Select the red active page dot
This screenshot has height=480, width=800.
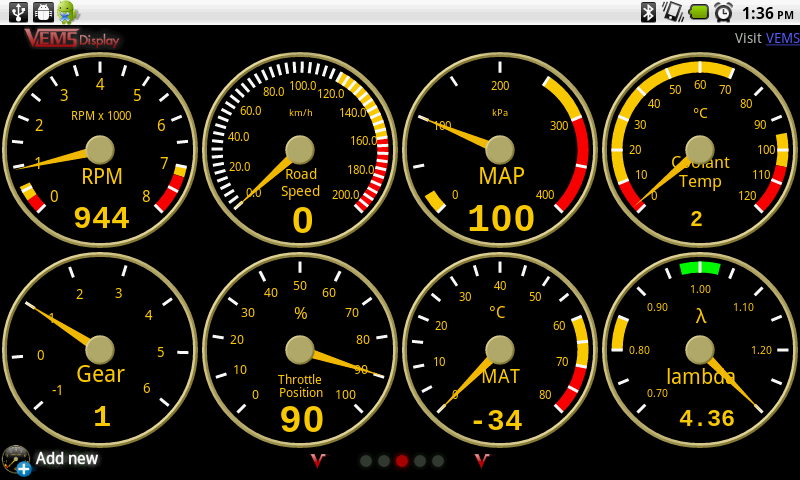pyautogui.click(x=402, y=461)
